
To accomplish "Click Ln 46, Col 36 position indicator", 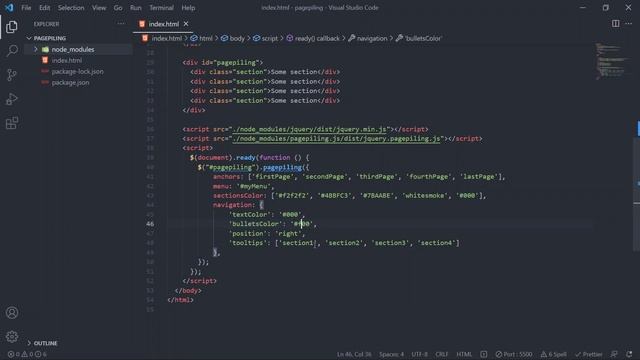I will coord(354,354).
